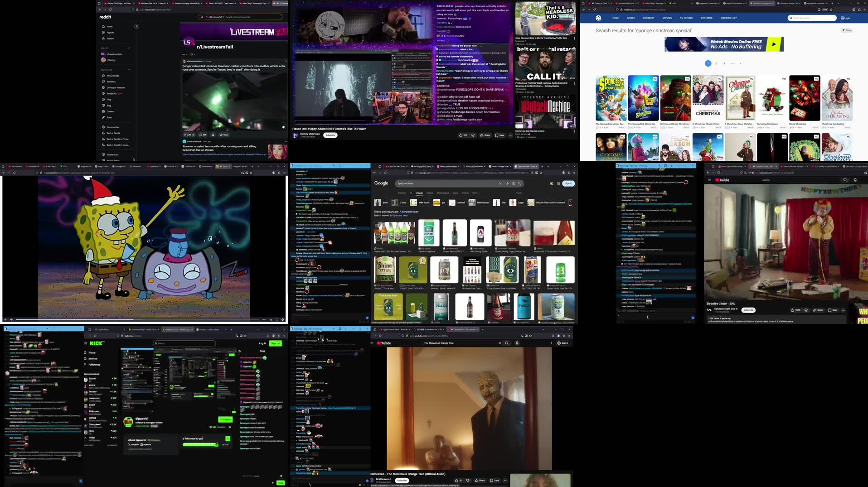The width and height of the screenshot is (868, 487).
Task: Open the Google apps grid icon
Action: click(x=558, y=183)
